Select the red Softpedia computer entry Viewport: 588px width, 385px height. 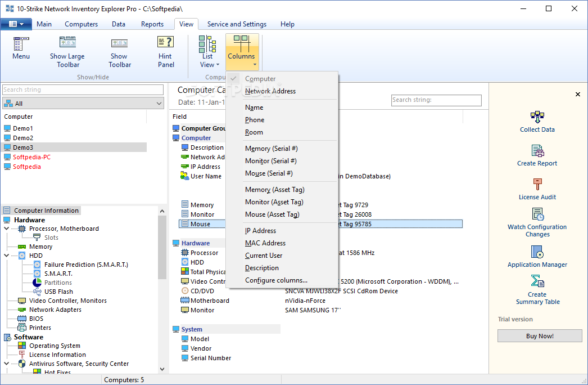pos(26,167)
